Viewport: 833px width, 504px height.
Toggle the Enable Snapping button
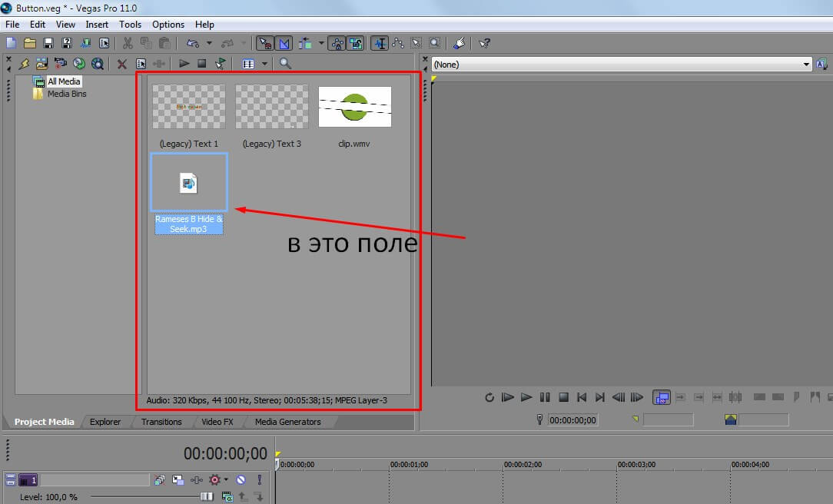click(265, 43)
